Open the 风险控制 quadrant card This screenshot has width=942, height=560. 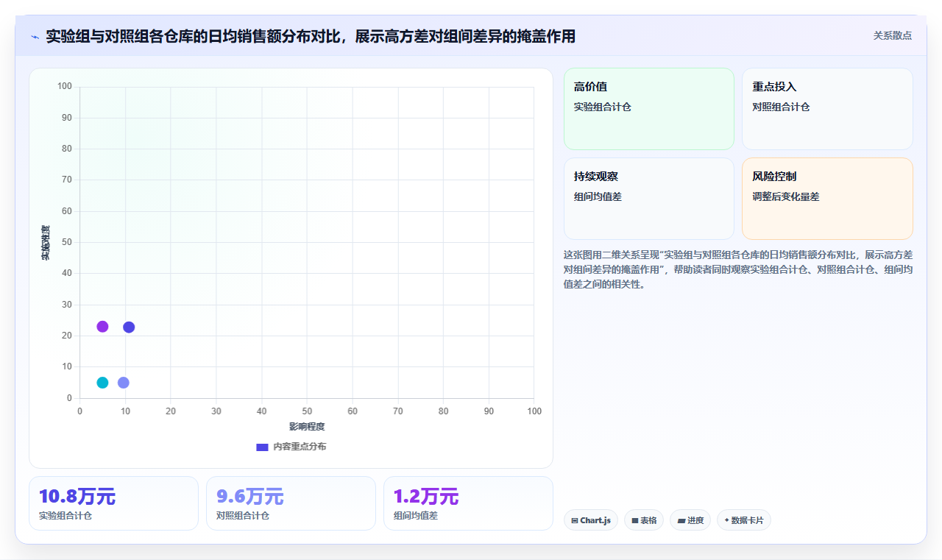(827, 199)
